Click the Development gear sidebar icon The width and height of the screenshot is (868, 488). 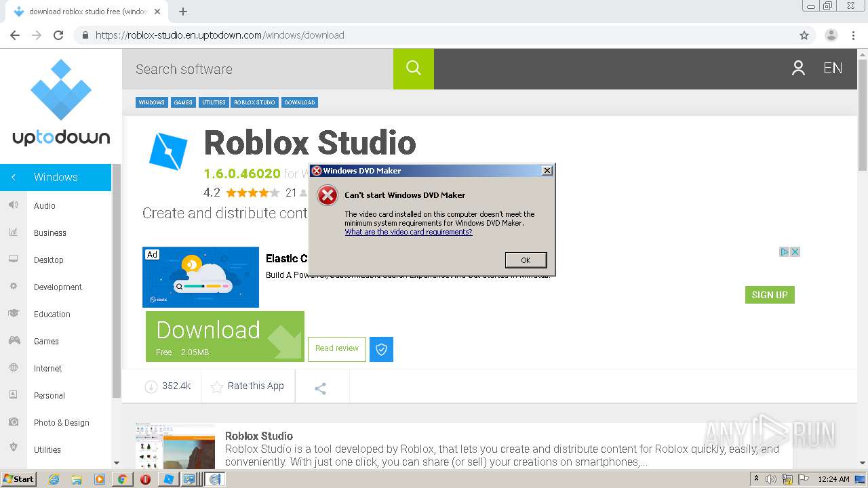point(13,286)
